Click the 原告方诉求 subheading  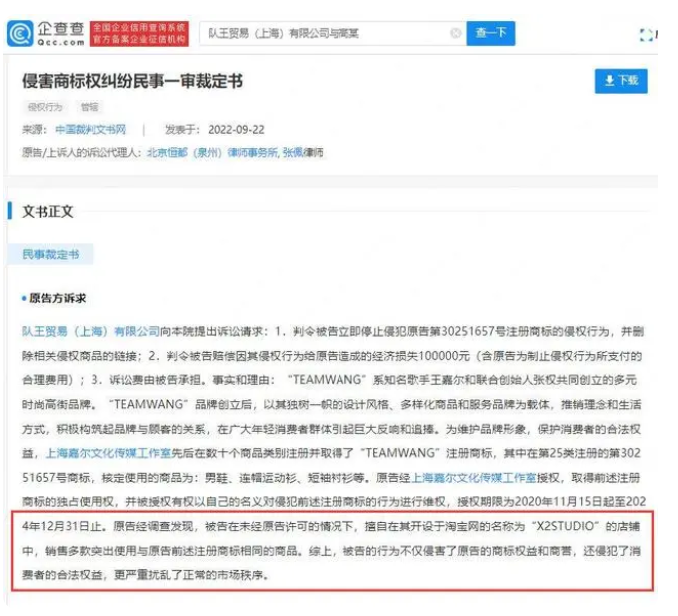coord(57,298)
